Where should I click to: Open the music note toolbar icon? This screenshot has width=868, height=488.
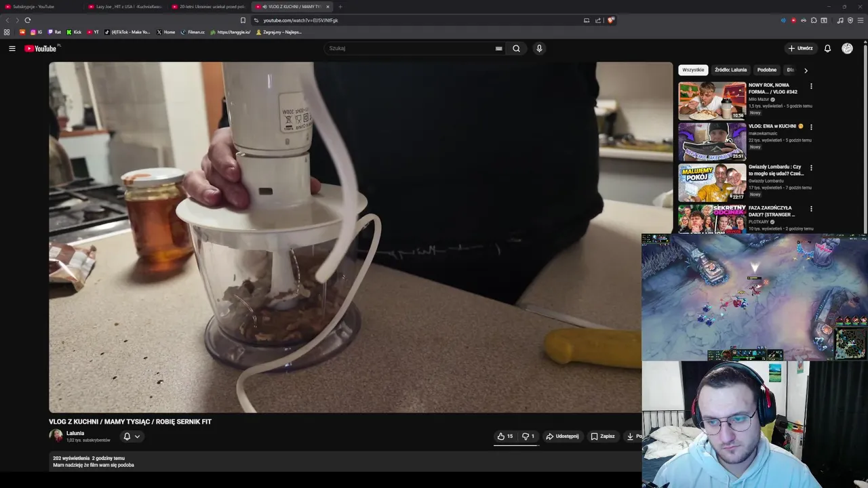coord(840,20)
